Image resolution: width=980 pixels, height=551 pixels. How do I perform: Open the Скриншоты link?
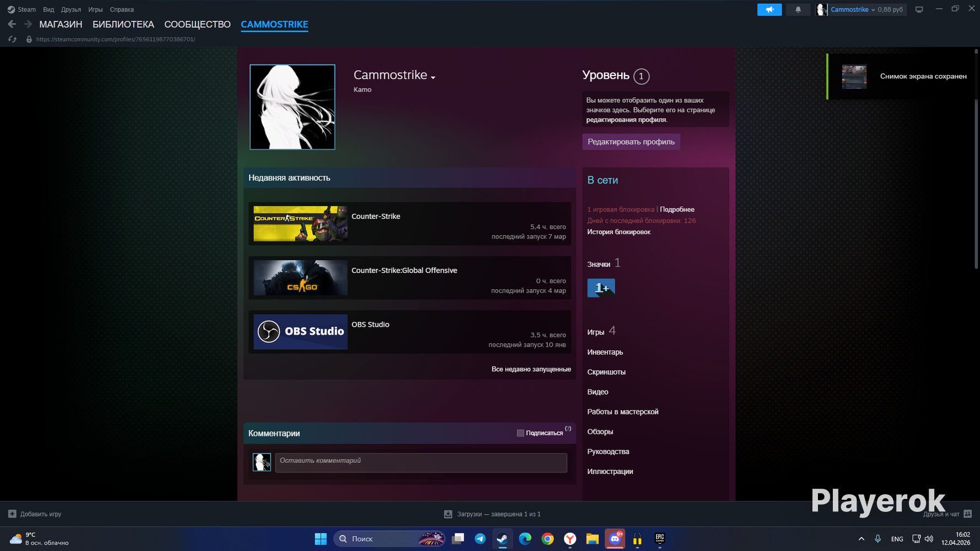(x=606, y=372)
